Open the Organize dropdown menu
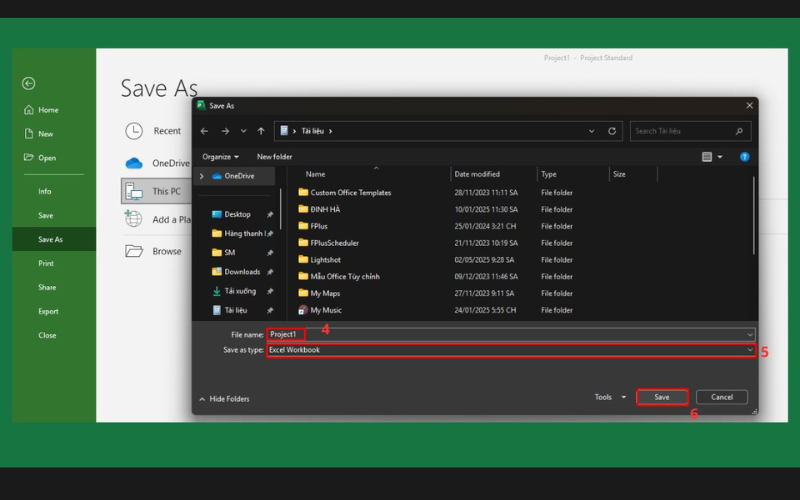Viewport: 800px width, 500px height. coord(220,157)
